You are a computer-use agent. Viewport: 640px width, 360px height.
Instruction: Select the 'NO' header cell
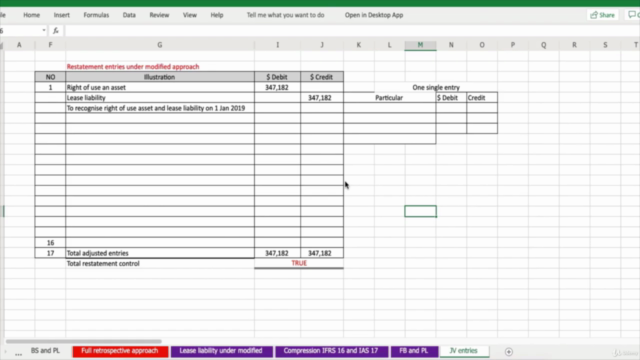(50, 77)
